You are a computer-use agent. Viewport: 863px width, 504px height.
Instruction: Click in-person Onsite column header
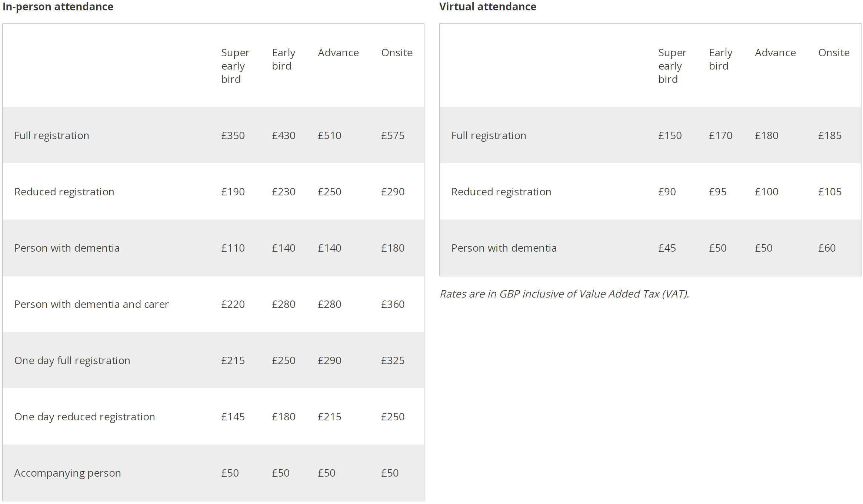[x=397, y=53]
